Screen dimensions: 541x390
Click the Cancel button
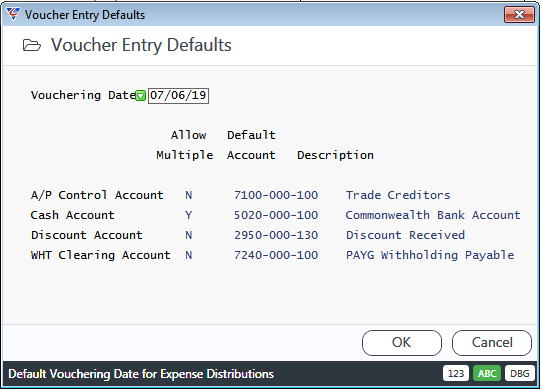(x=492, y=343)
